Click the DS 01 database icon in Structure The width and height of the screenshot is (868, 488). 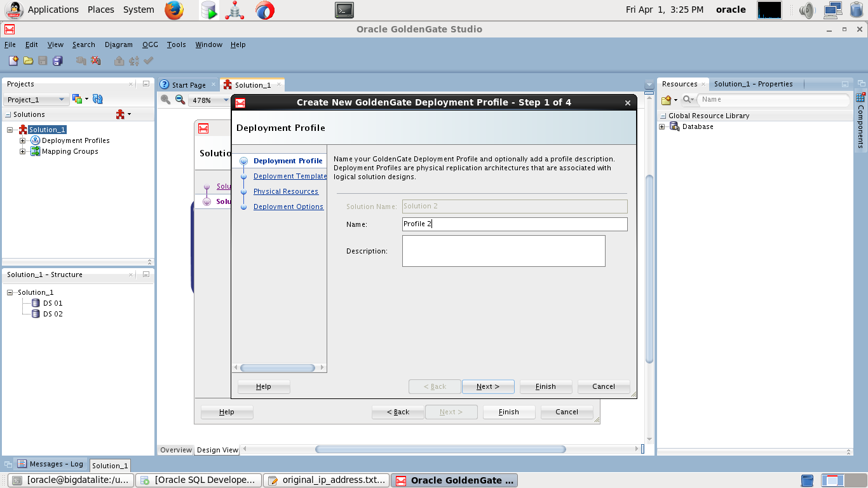click(36, 303)
